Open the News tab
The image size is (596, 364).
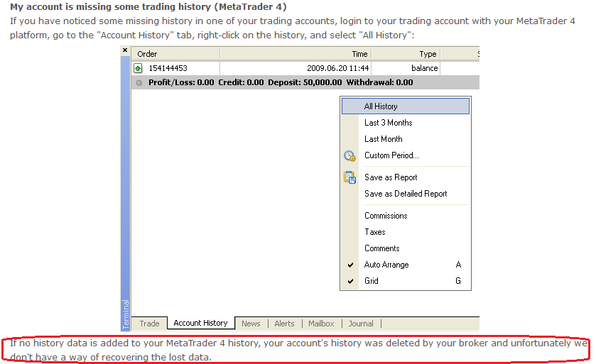(x=251, y=324)
